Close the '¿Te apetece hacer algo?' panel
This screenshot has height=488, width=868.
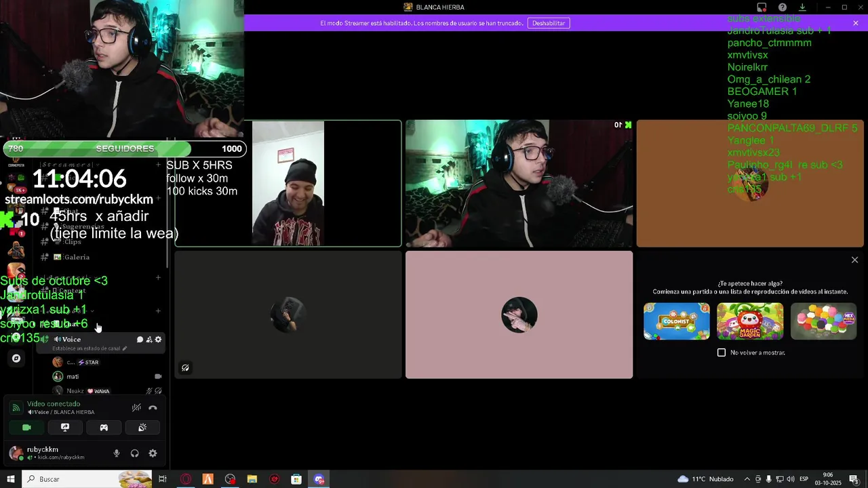point(854,260)
